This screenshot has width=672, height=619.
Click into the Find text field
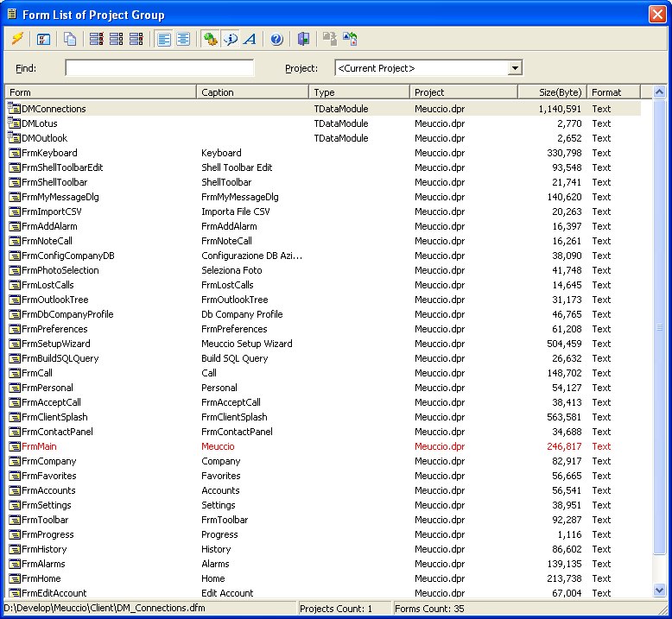pos(160,68)
